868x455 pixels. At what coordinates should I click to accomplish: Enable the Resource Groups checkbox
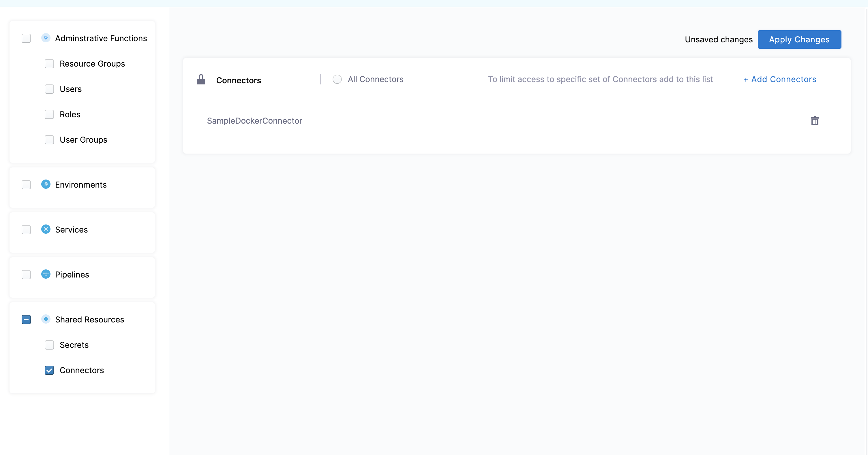tap(49, 64)
